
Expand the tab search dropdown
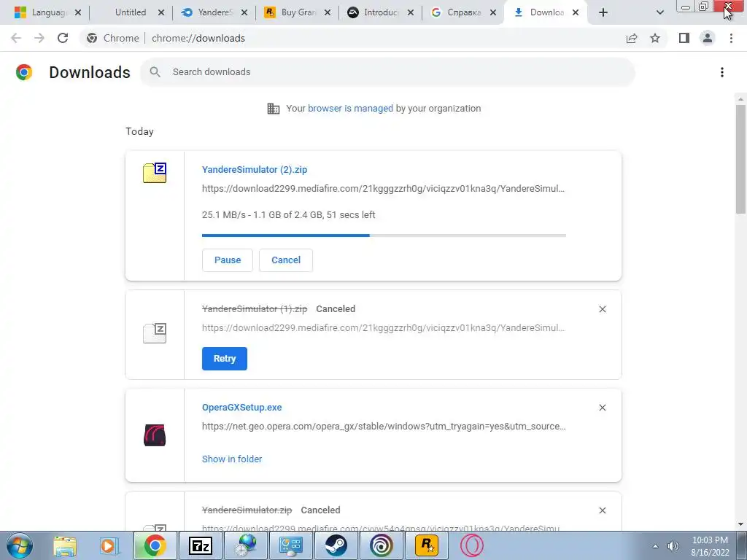[x=659, y=12]
